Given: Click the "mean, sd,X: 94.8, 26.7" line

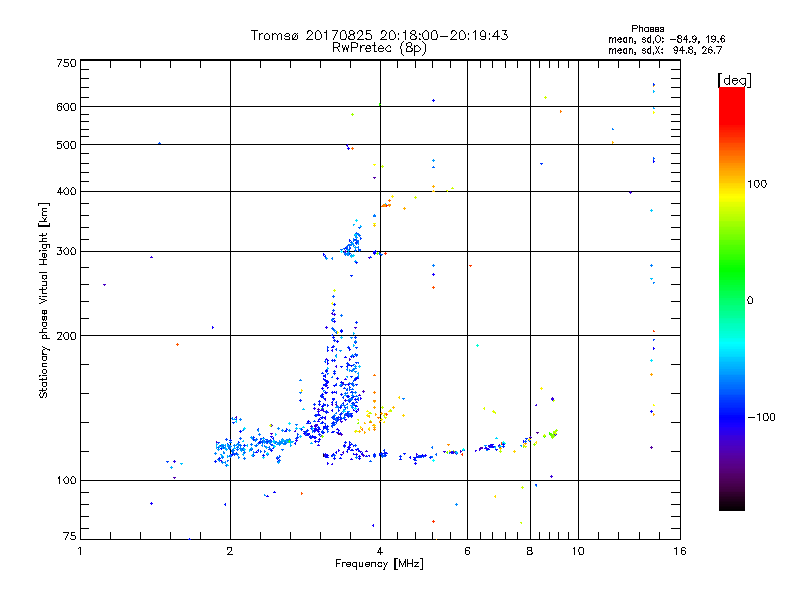Looking at the screenshot, I should (665, 50).
